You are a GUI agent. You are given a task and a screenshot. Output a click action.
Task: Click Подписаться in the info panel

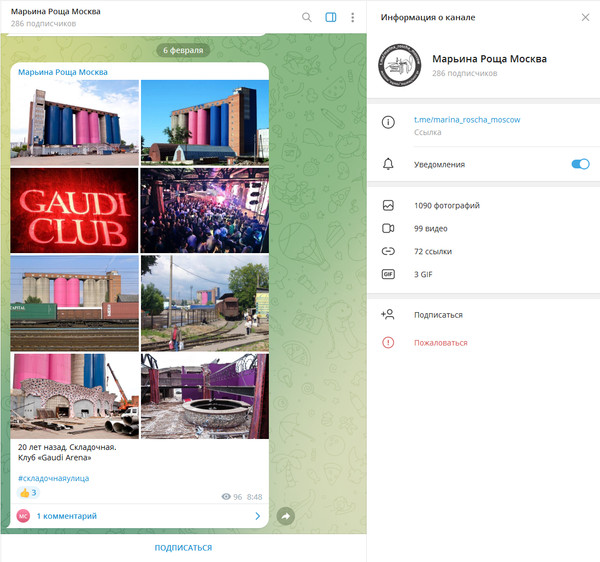point(438,315)
